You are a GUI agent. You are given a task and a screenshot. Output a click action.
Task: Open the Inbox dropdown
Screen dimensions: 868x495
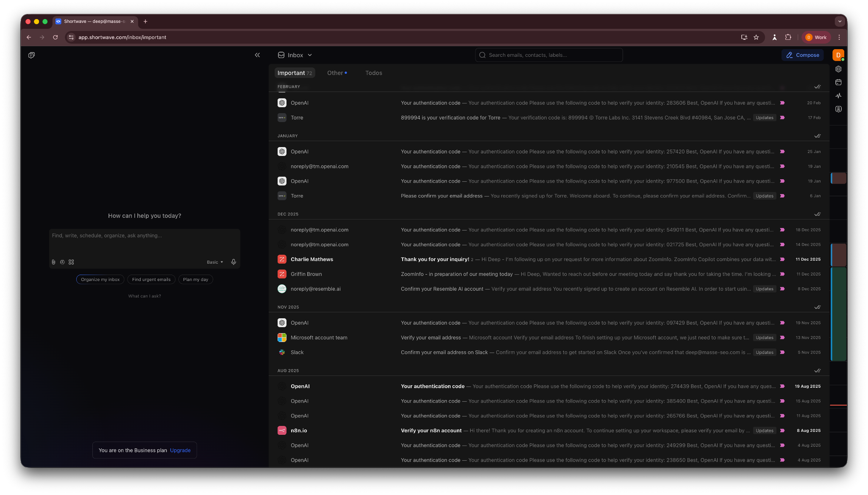295,55
